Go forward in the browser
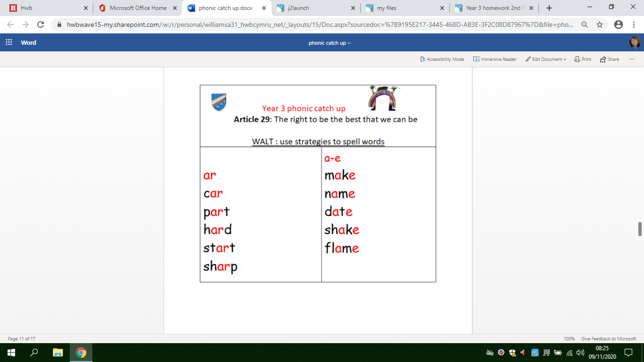This screenshot has width=644, height=362. click(25, 25)
